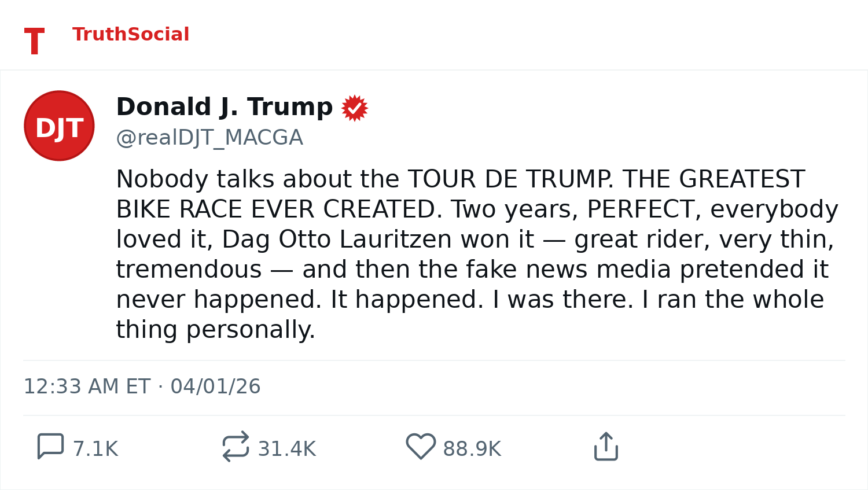Viewport: 868px width, 490px height.
Task: Open the @realDJT_MACGA handle
Action: [x=209, y=138]
